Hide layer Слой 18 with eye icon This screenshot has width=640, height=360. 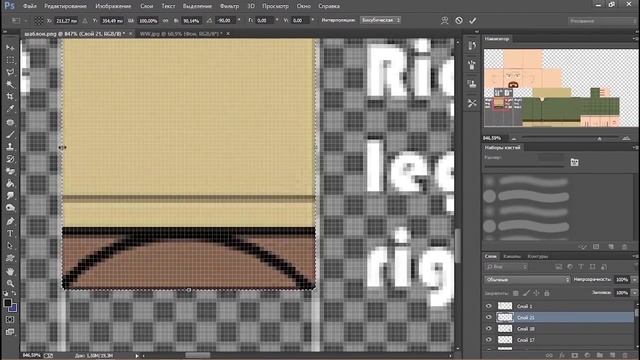(x=489, y=328)
